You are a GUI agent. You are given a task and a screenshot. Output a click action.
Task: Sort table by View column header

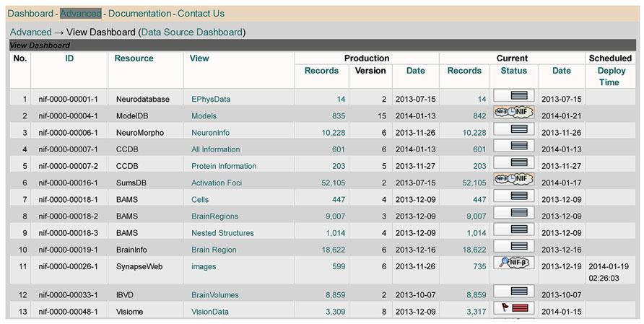point(199,58)
